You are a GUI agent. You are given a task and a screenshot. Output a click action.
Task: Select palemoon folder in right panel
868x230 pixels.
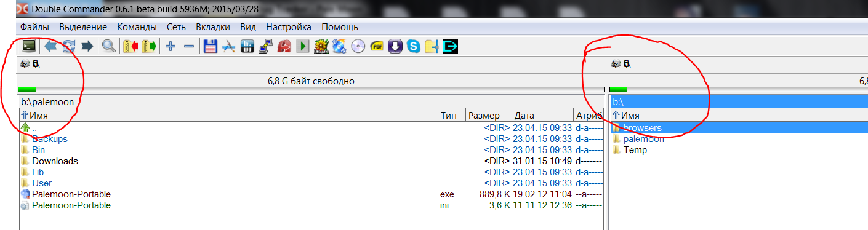coord(739,139)
